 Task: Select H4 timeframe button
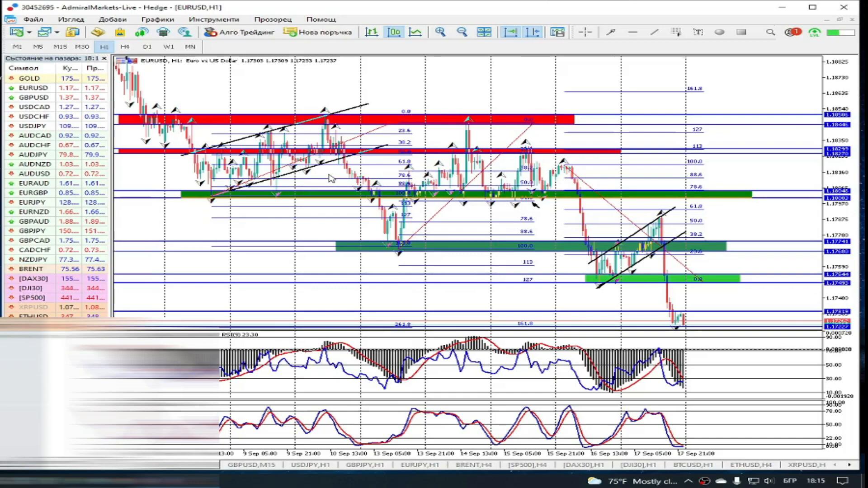pyautogui.click(x=125, y=47)
